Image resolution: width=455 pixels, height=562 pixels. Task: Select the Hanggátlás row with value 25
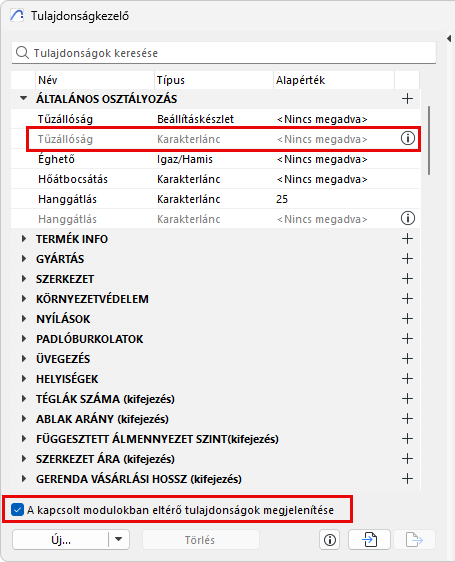(x=215, y=199)
